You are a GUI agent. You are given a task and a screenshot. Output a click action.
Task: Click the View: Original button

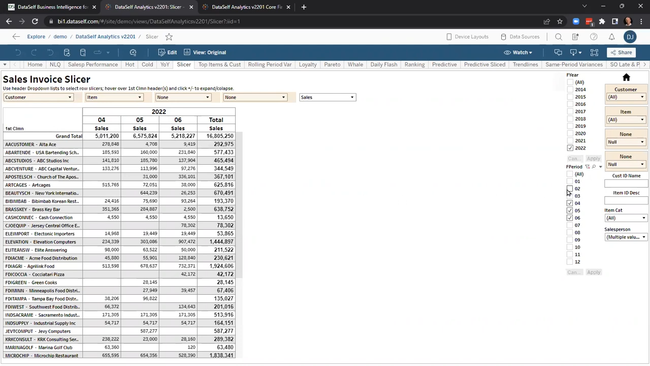(x=205, y=53)
